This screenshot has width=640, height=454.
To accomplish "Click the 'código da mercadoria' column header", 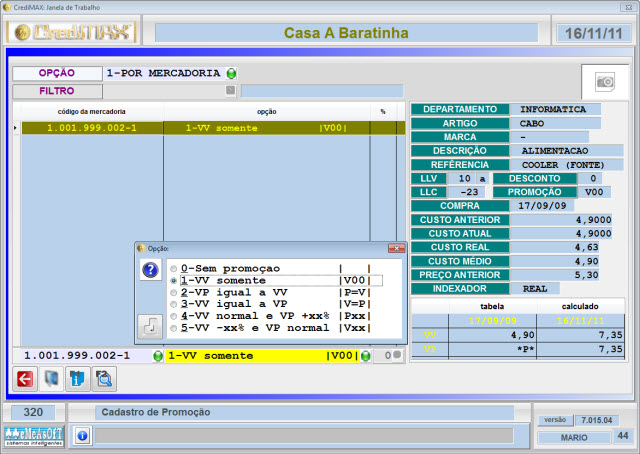I will pyautogui.click(x=87, y=111).
